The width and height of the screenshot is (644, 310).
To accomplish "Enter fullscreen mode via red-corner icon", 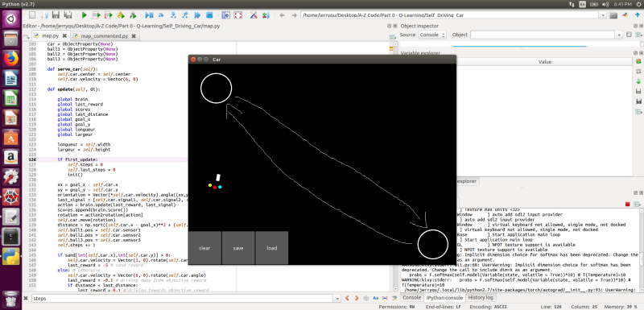I will tap(237, 15).
